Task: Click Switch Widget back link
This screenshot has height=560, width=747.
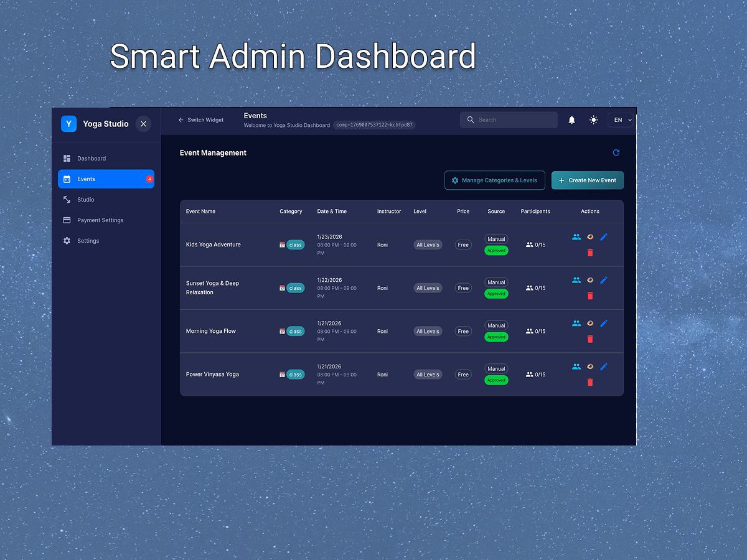Action: 200,120
